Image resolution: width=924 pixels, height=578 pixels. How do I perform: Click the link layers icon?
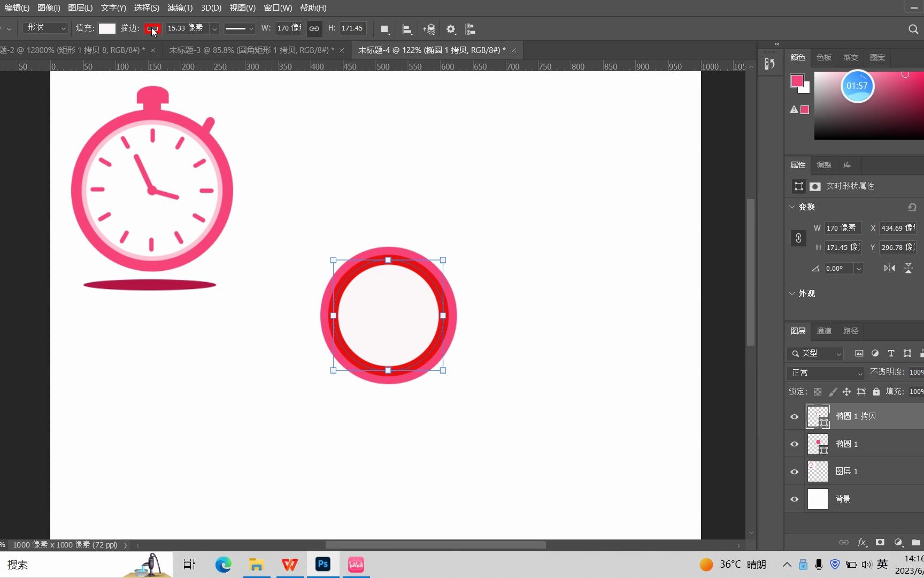point(844,542)
